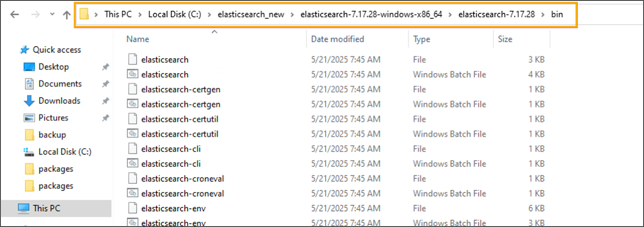Click the Forward navigation arrow
Viewport: 644px width, 227px height.
pyautogui.click(x=35, y=14)
